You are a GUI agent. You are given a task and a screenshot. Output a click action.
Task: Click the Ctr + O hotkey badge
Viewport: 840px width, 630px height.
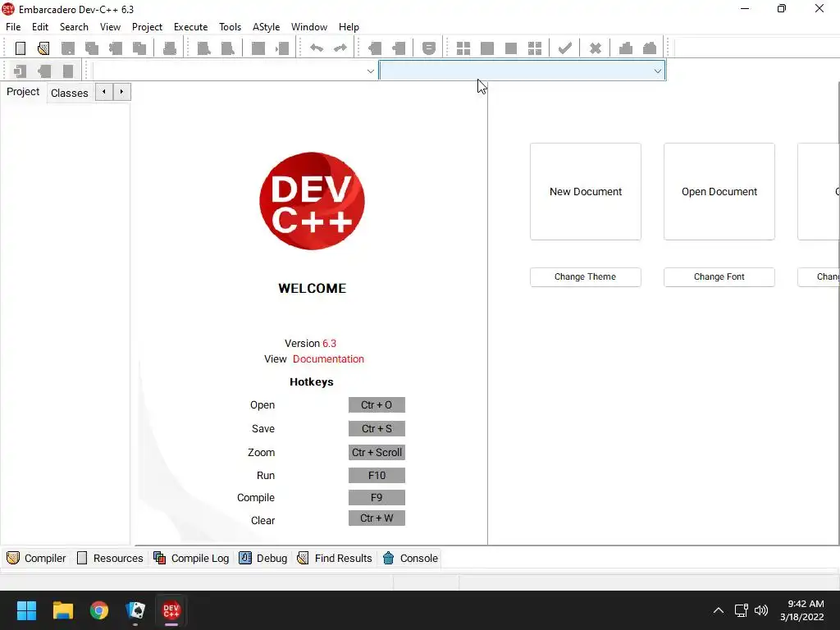point(377,405)
